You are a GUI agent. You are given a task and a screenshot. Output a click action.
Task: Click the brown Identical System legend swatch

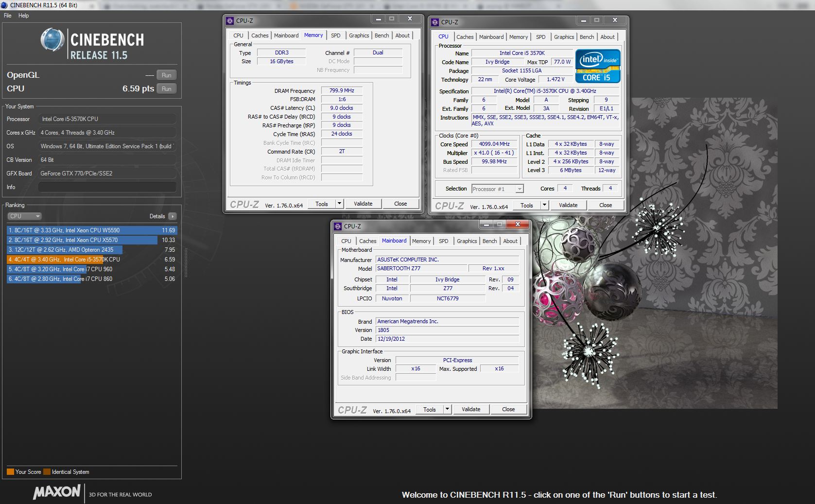point(47,472)
